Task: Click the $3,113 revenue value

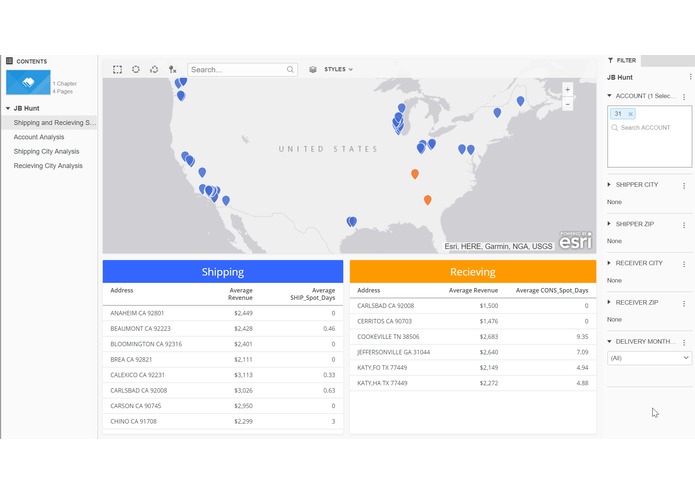Action: pyautogui.click(x=243, y=375)
